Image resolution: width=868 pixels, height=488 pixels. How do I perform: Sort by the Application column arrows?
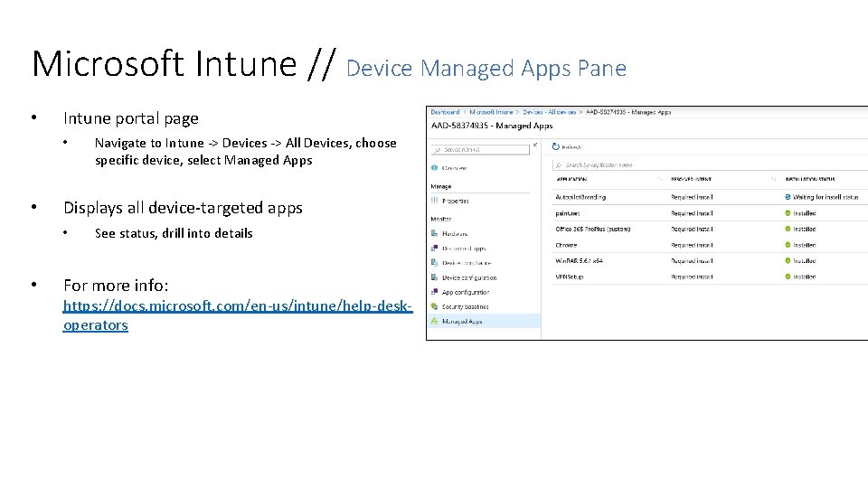click(x=659, y=179)
